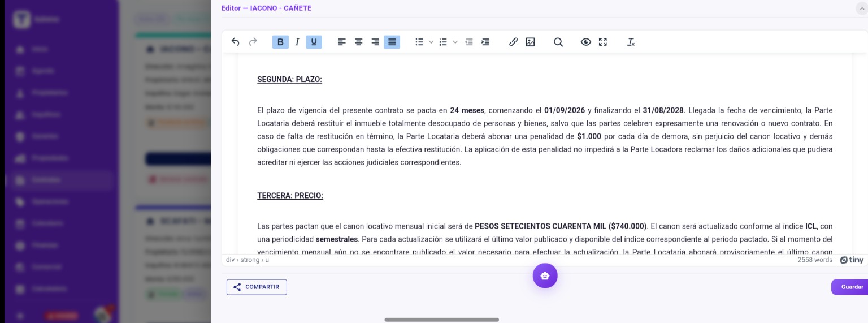Insert an image into the document
This screenshot has height=323, width=868.
[530, 42]
